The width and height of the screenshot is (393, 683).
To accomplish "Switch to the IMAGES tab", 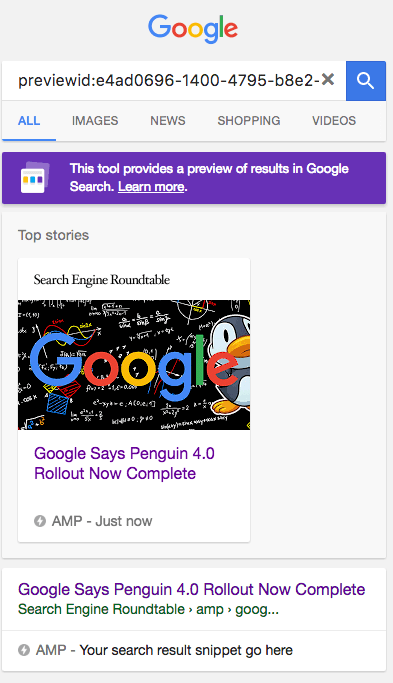I will point(95,121).
